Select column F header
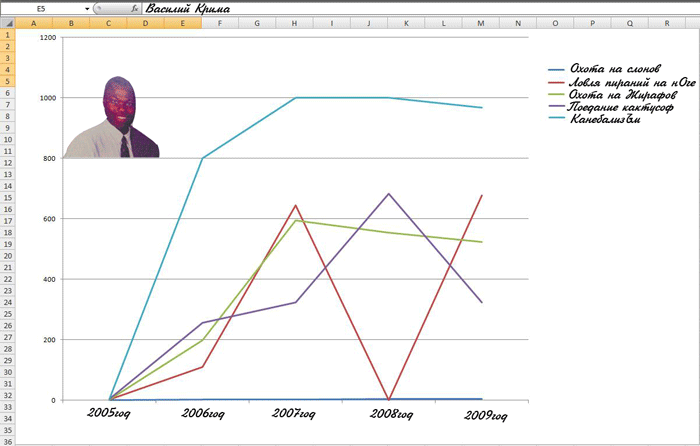Viewport: 700px width, 446px height. 220,23
